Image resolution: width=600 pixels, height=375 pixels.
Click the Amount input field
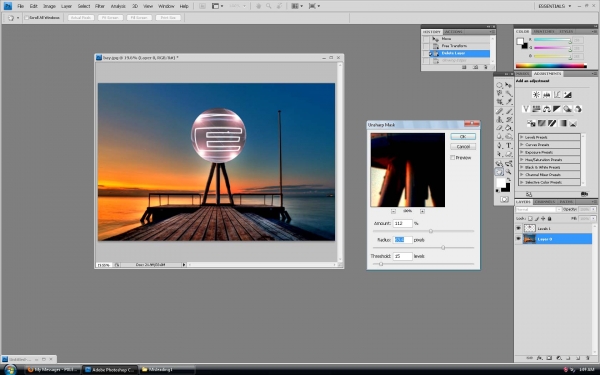pyautogui.click(x=403, y=223)
